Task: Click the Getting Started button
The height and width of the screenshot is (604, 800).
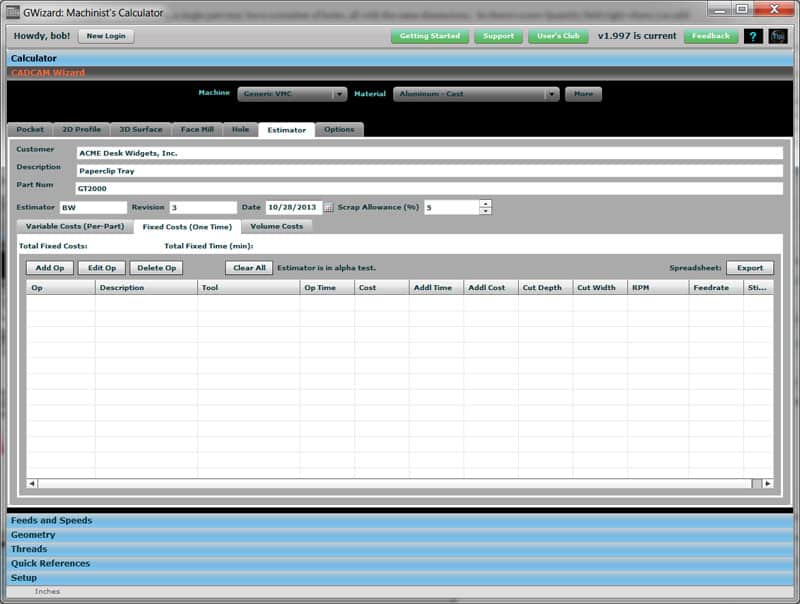Action: coord(430,35)
